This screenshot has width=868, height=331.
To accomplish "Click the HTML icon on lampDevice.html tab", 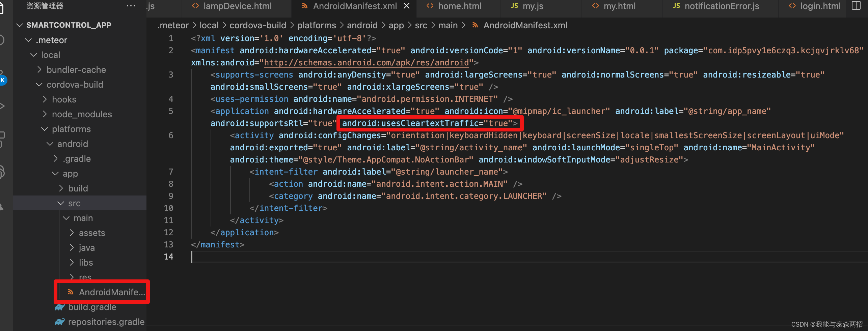I will pos(195,6).
